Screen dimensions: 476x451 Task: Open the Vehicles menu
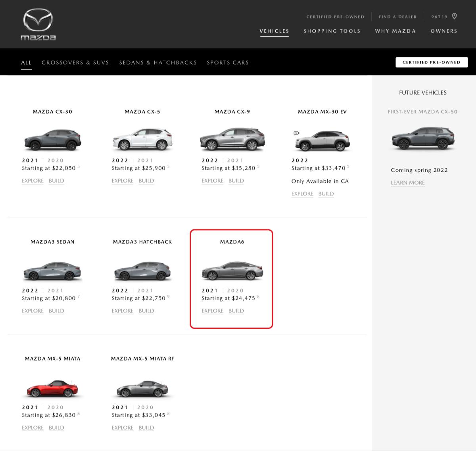pyautogui.click(x=274, y=31)
